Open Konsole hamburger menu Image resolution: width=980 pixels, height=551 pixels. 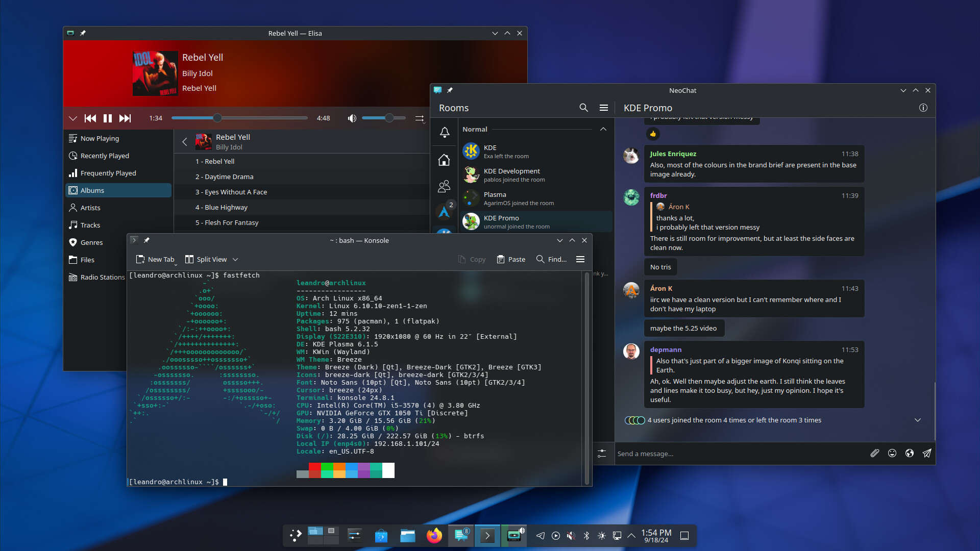[580, 259]
